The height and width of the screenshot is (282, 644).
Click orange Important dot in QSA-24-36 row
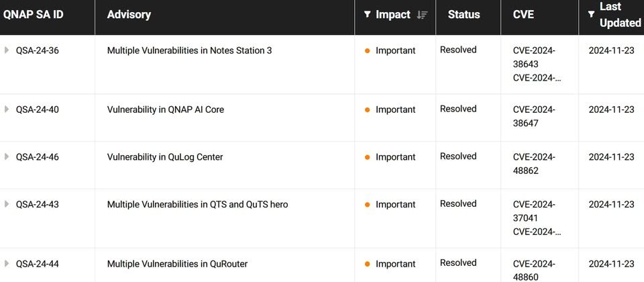tap(367, 51)
